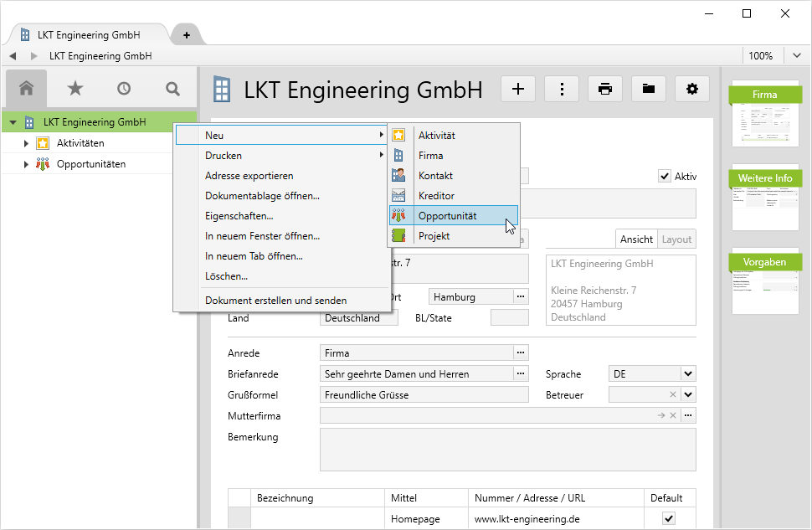Image resolution: width=812 pixels, height=530 pixels.
Task: Open the Home tab in sidebar
Action: pyautogui.click(x=26, y=88)
